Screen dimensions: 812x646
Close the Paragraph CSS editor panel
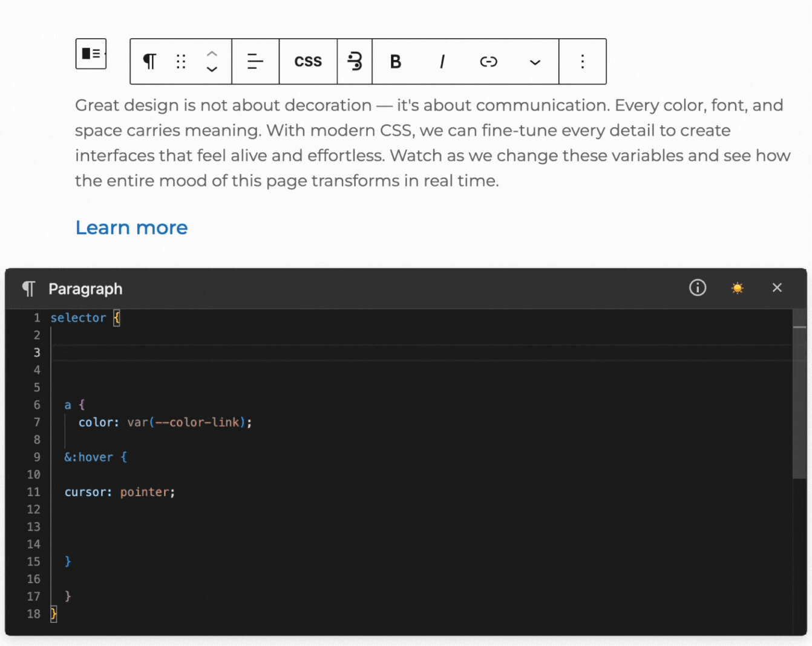[777, 288]
